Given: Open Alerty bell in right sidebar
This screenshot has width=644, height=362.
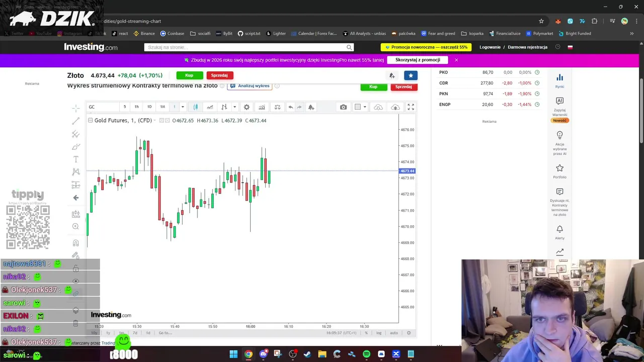Looking at the screenshot, I should click(x=559, y=233).
